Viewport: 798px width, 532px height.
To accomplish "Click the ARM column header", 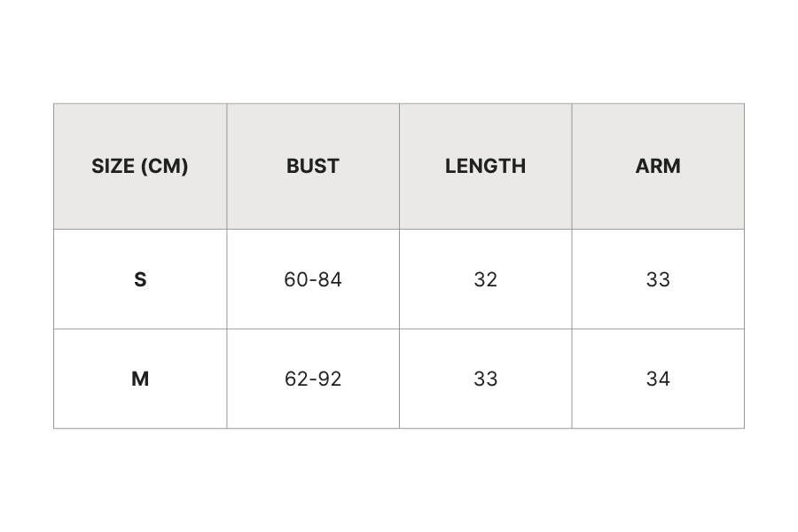I will pos(658,167).
